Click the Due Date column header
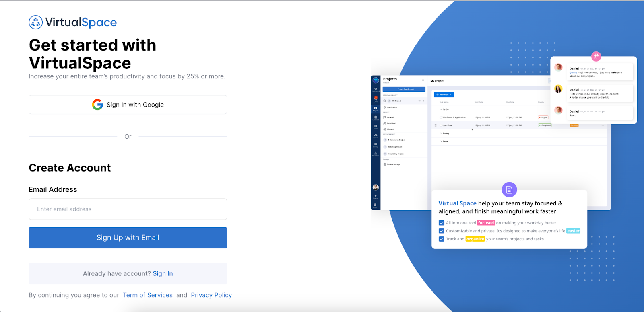This screenshot has height=312, width=644. click(x=510, y=102)
